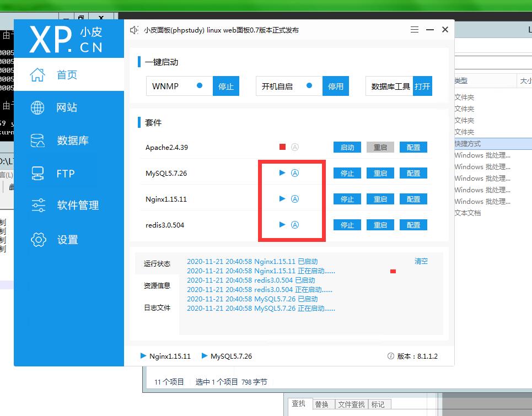Open the hamburger menu in title bar
The height and width of the screenshot is (416, 532).
tap(415, 30)
